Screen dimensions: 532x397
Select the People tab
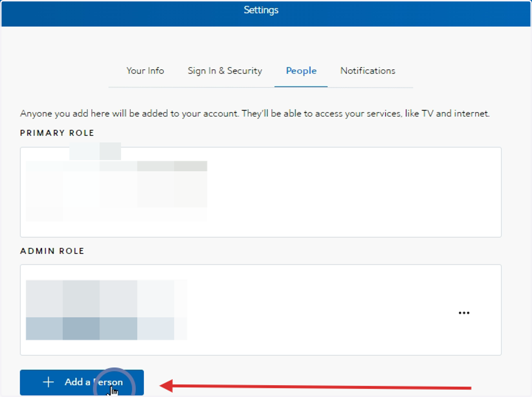(x=301, y=71)
